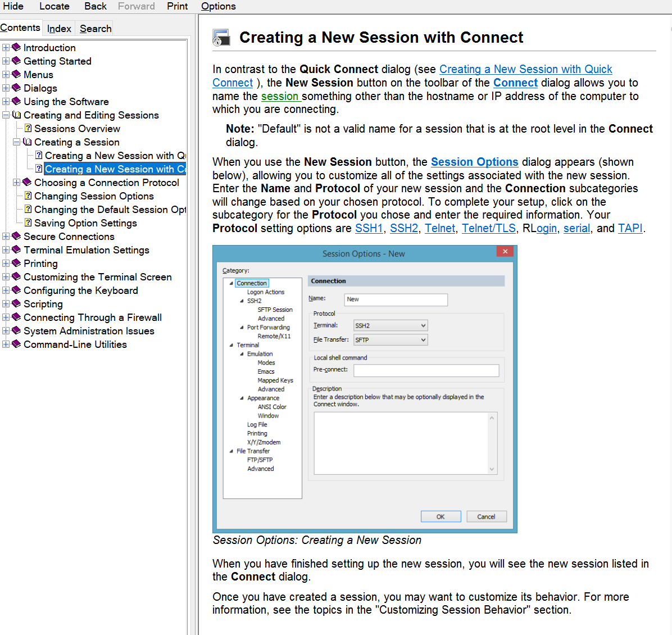672x635 pixels.
Task: Click the Session Options dialog screenshot image
Action: point(365,389)
